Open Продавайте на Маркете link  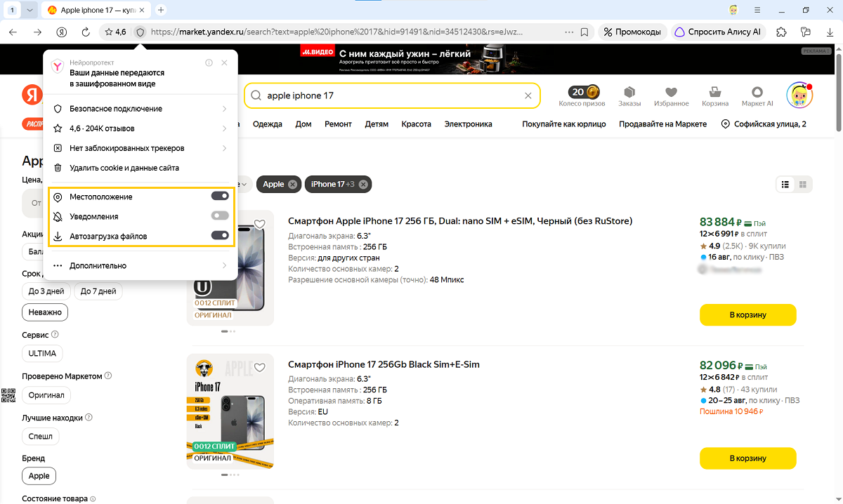point(663,124)
